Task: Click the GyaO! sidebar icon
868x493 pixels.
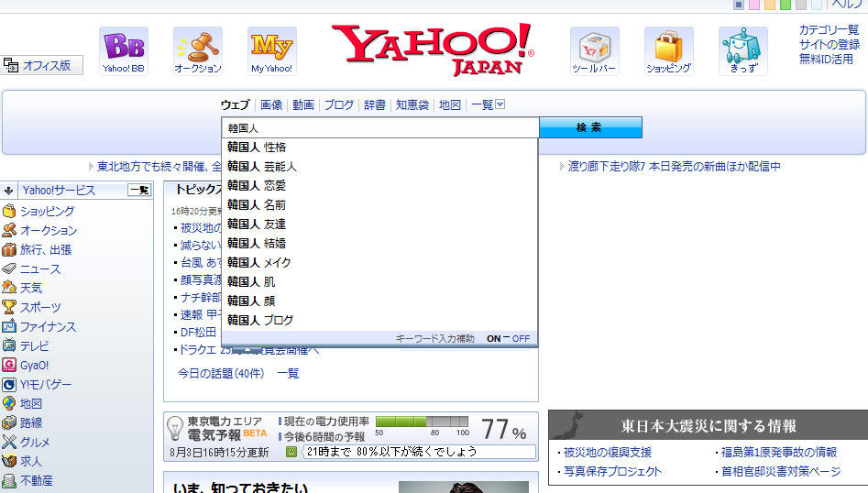Action: tap(9, 366)
